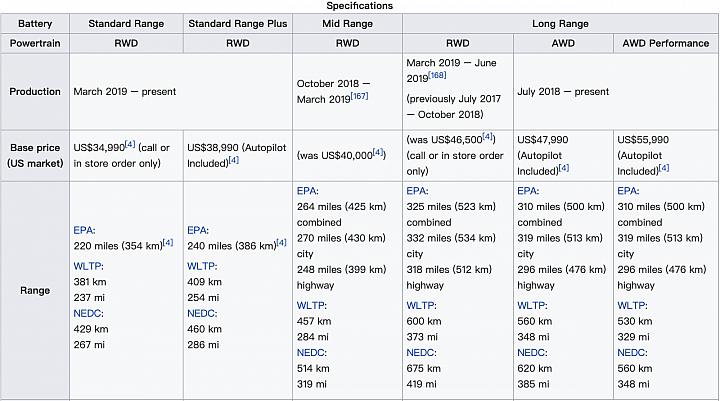The width and height of the screenshot is (720, 401).
Task: Follow the WLTP link in Long Range AWD column
Action: (531, 305)
